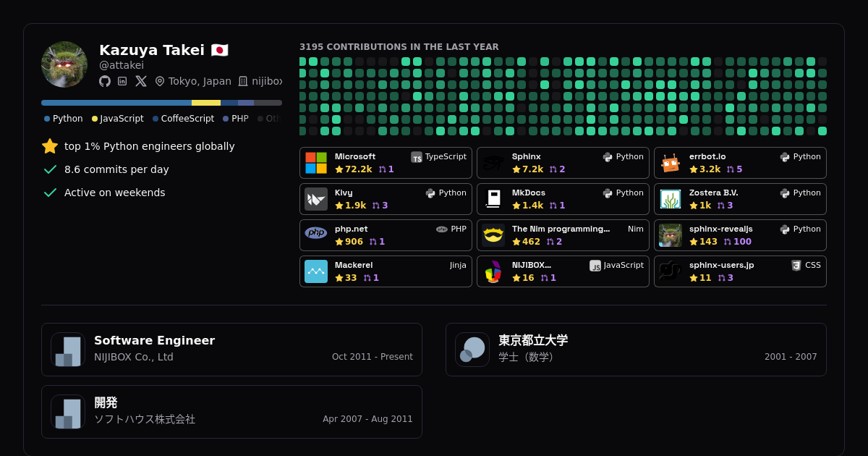This screenshot has height=456, width=868.
Task: Open the LinkedIn profile icon
Action: coord(122,81)
